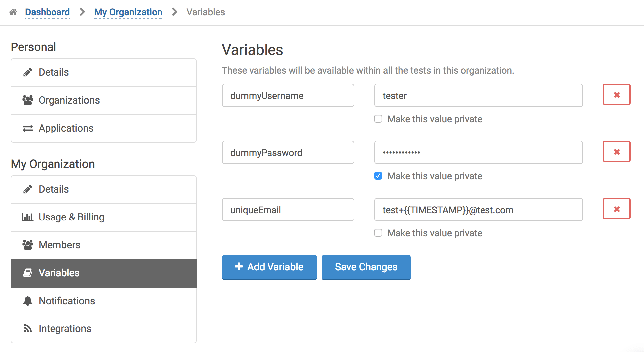This screenshot has height=352, width=644.
Task: Select the Applications transfer arrows icon
Action: [28, 128]
